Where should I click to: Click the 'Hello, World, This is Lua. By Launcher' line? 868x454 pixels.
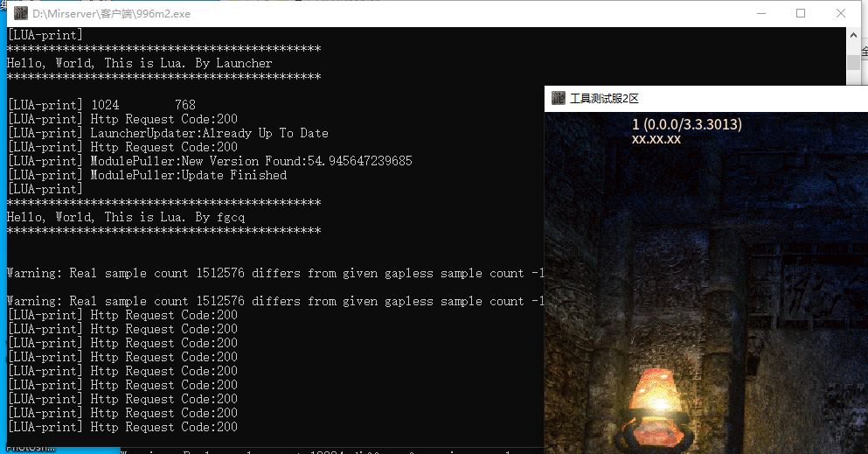point(139,63)
